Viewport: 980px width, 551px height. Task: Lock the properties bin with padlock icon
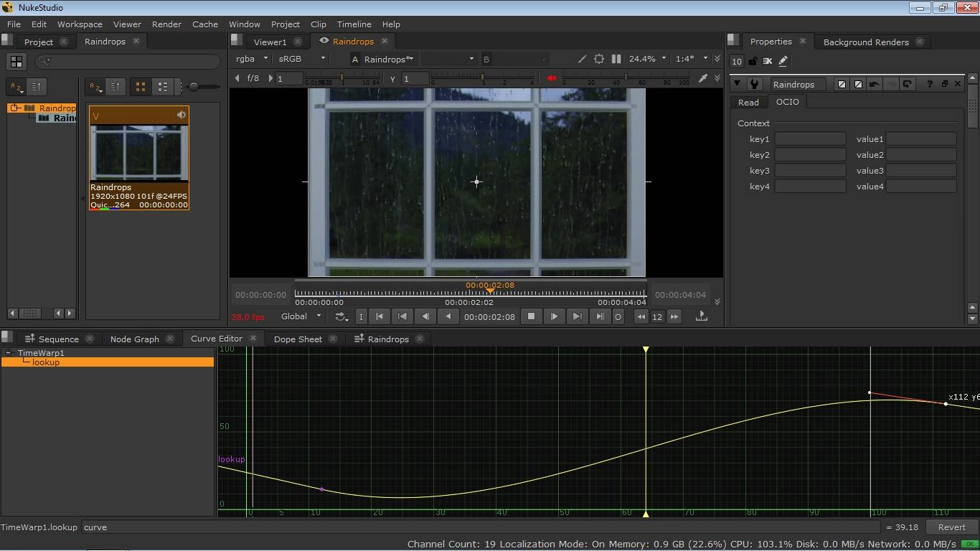click(x=753, y=62)
